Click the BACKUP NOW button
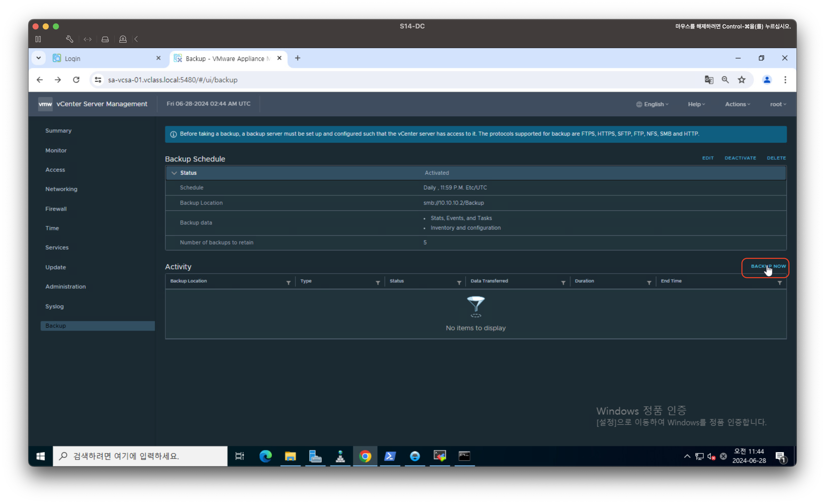 768,266
